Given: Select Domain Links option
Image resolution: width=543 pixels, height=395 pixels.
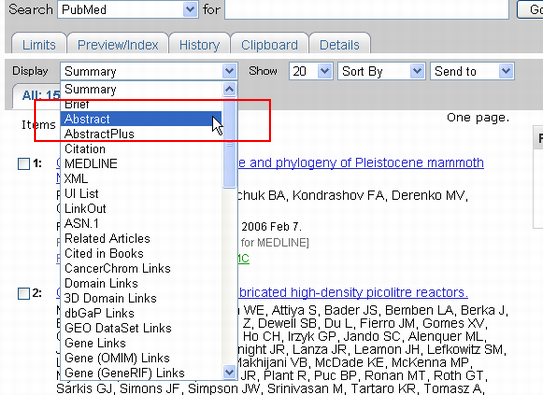Looking at the screenshot, I should point(141,283).
